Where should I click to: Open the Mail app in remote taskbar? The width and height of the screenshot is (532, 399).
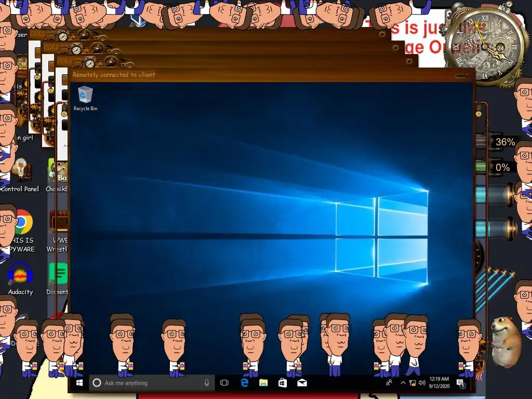click(x=302, y=383)
